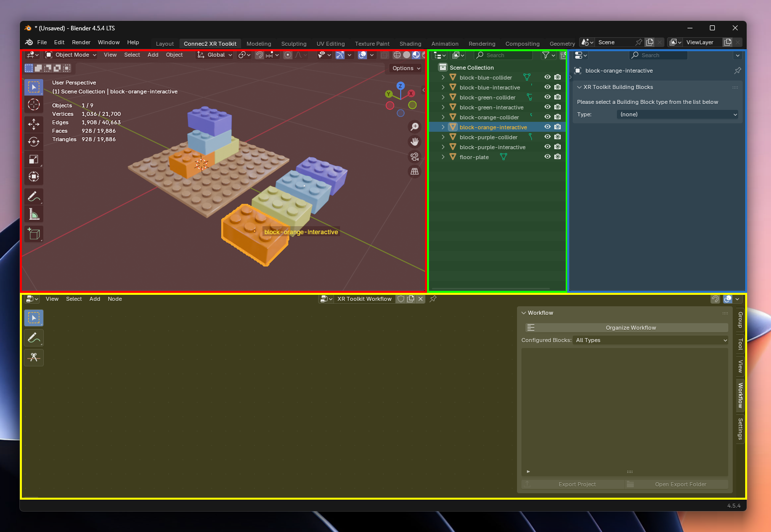Screen dimensions: 771x532
Task: Switch to the Sculpting workspace tab
Action: click(x=293, y=44)
